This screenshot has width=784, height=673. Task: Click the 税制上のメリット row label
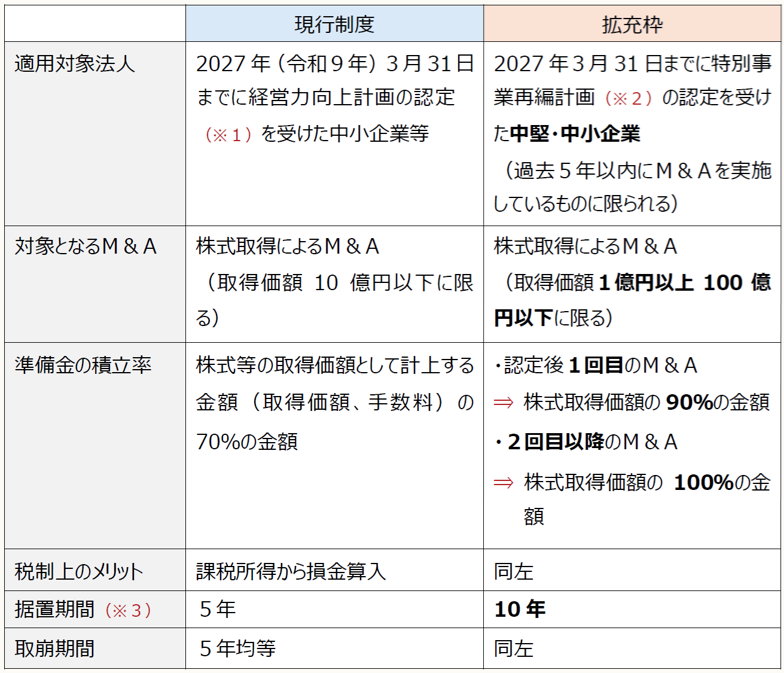click(79, 571)
